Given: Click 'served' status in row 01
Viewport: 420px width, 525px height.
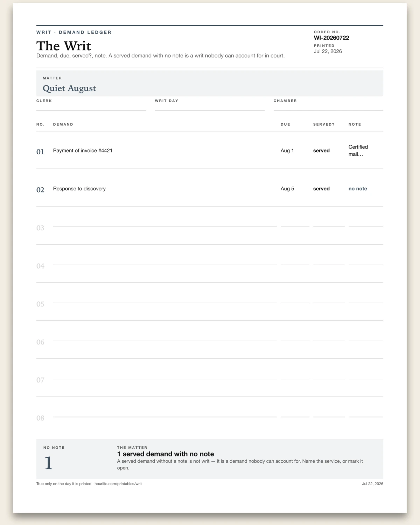Looking at the screenshot, I should (x=321, y=150).
